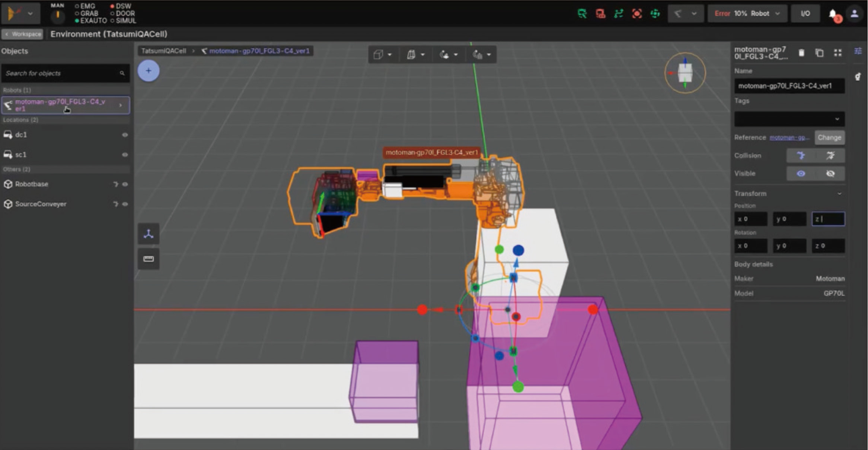Click the search magnifier icon in Objects
Viewport: 868px width, 450px height.
122,73
